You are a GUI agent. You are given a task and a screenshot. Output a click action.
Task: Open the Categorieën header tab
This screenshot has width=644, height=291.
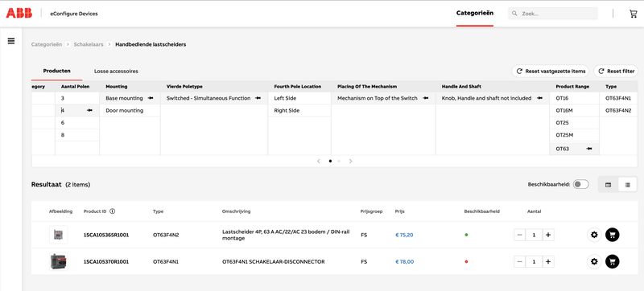click(475, 13)
